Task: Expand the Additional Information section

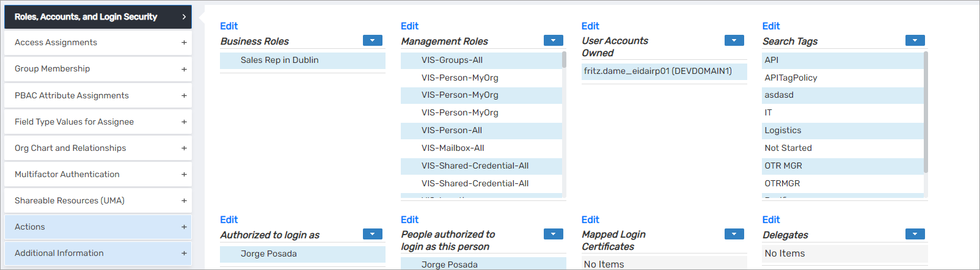Action: click(x=184, y=254)
